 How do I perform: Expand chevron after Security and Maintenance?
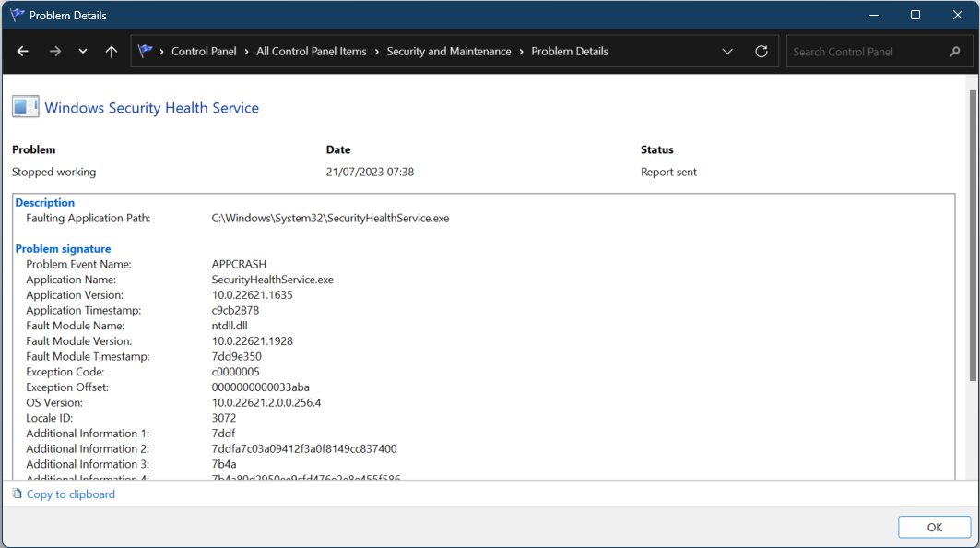(x=521, y=52)
